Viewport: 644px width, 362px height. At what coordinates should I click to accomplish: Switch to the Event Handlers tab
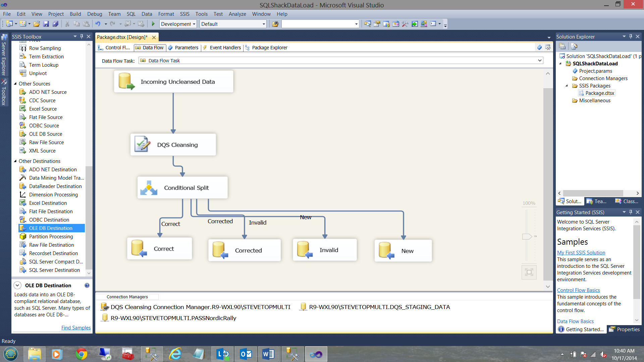coord(225,48)
